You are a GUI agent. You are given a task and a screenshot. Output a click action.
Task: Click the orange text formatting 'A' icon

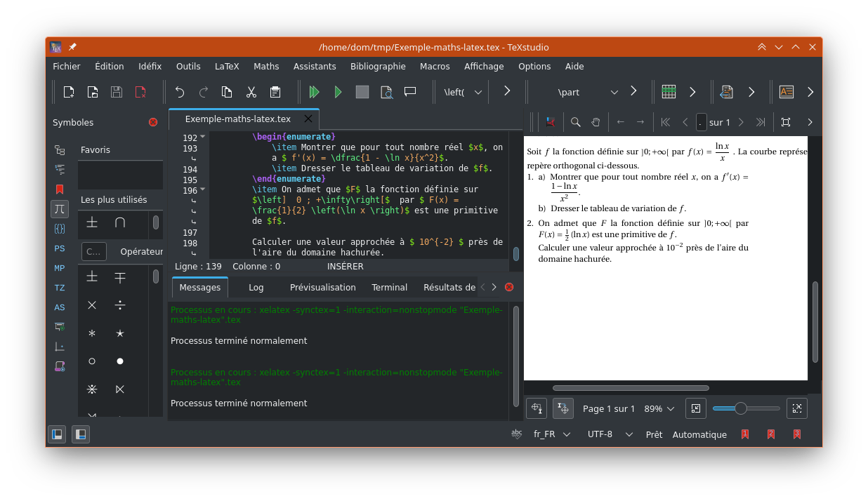tap(786, 92)
